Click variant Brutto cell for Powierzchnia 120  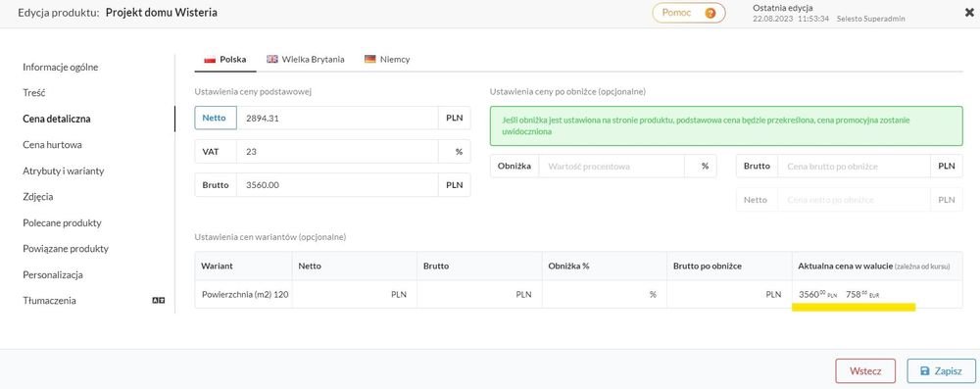pyautogui.click(x=479, y=294)
